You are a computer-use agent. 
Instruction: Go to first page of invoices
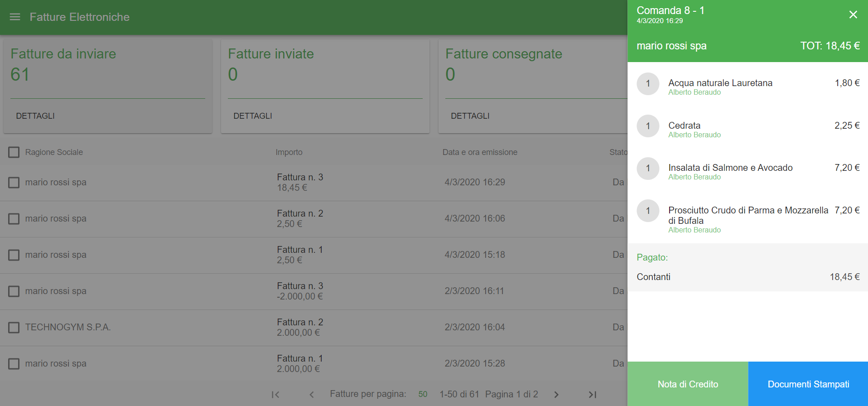pyautogui.click(x=275, y=395)
